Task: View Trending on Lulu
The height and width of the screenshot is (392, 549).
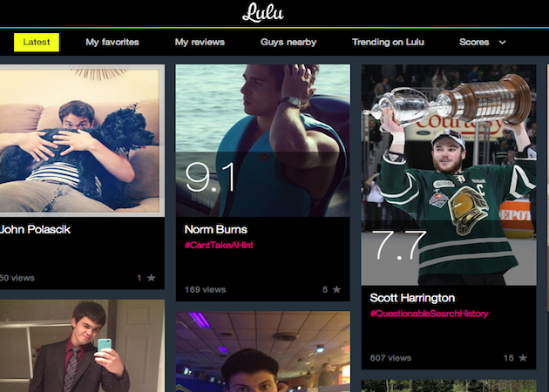Action: (388, 42)
